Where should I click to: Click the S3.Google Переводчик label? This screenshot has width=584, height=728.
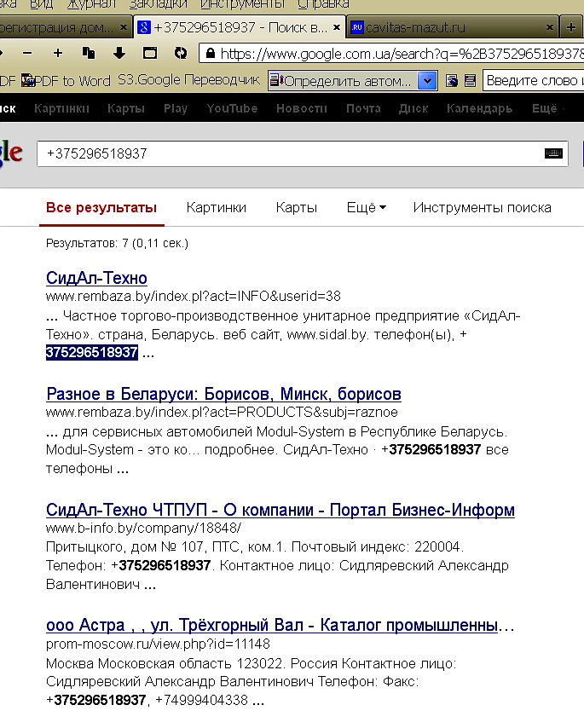(x=189, y=80)
